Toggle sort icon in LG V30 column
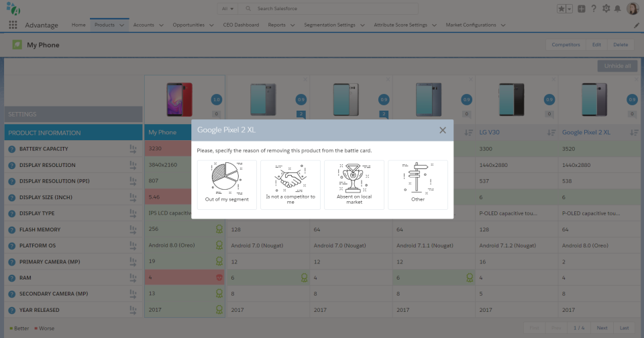 (551, 133)
